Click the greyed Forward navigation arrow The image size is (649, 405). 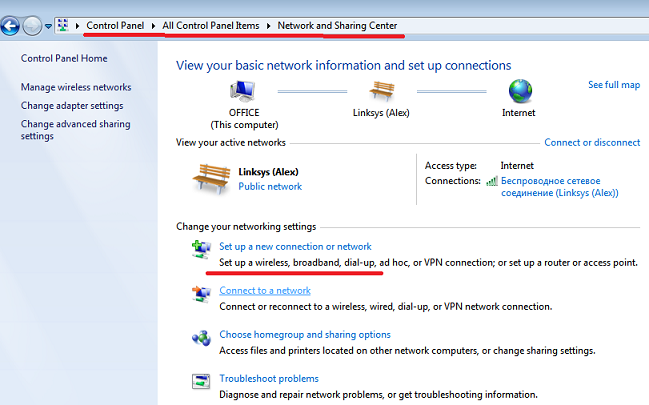tap(32, 26)
